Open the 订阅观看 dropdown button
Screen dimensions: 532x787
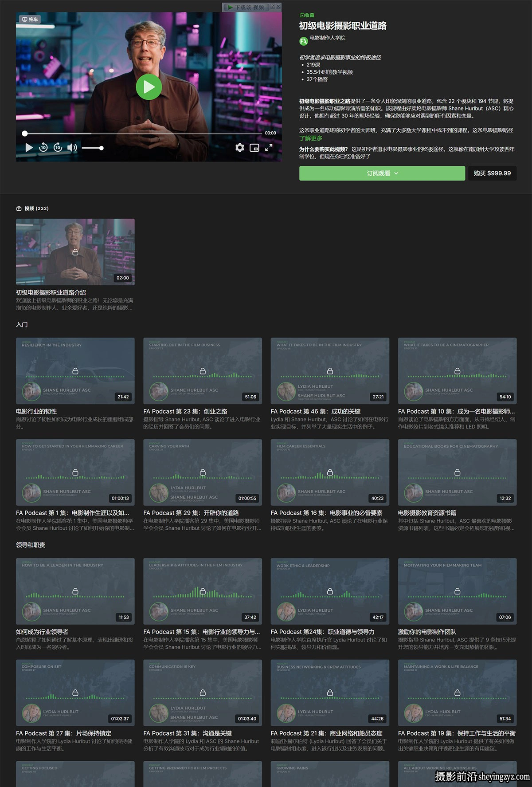[x=382, y=173]
